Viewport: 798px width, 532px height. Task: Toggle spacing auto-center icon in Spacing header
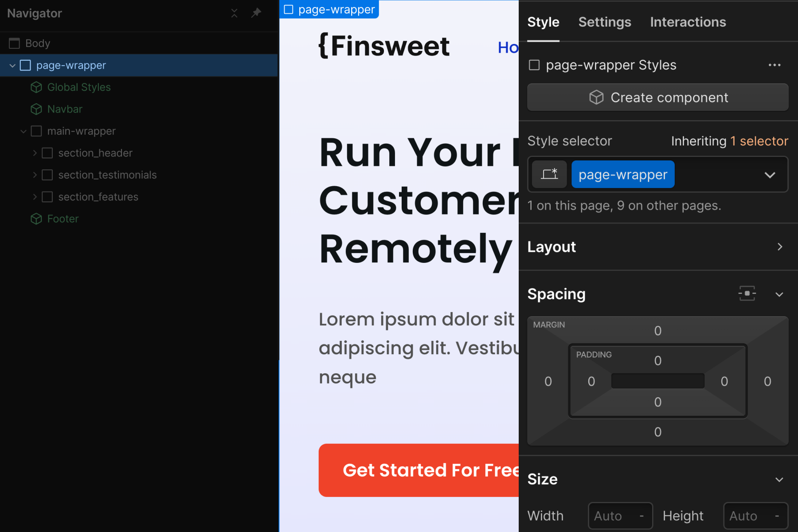(x=747, y=293)
